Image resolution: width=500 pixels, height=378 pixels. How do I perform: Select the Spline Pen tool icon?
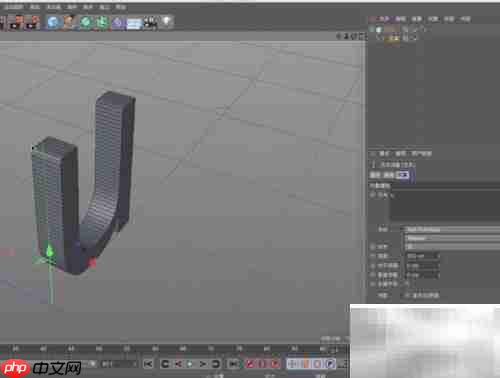(x=69, y=22)
